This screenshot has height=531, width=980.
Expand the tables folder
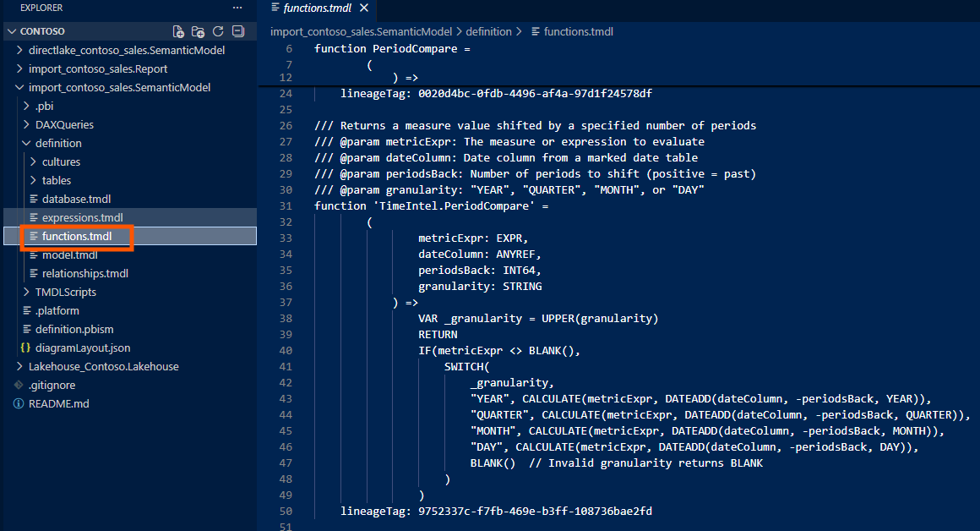click(32, 180)
